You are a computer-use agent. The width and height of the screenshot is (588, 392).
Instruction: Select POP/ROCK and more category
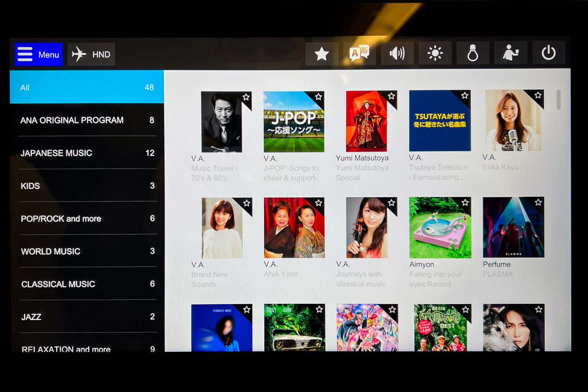click(x=87, y=218)
